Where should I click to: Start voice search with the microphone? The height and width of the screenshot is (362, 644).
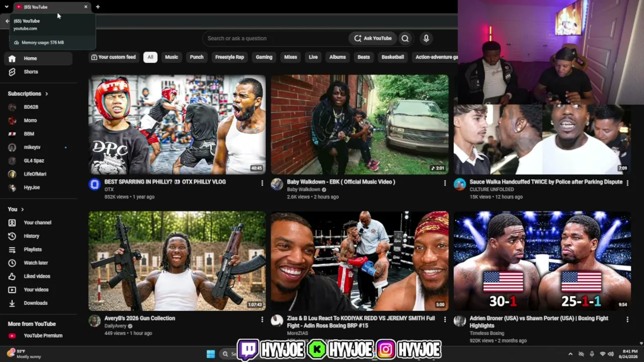(x=426, y=38)
